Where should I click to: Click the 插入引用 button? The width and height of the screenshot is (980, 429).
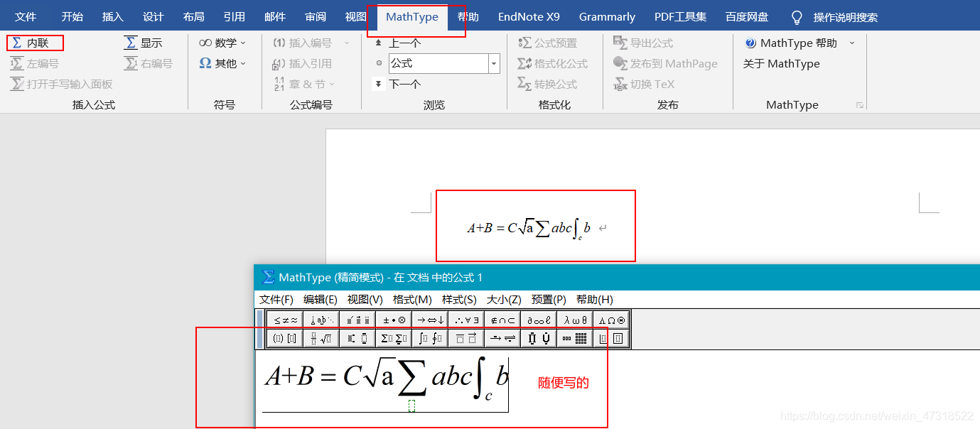tap(303, 64)
